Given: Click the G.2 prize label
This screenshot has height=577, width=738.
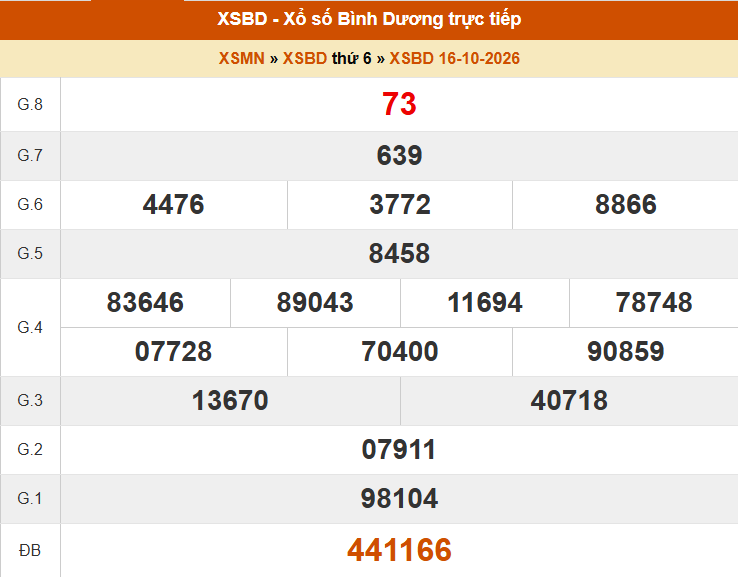Looking at the screenshot, I should click(30, 449).
